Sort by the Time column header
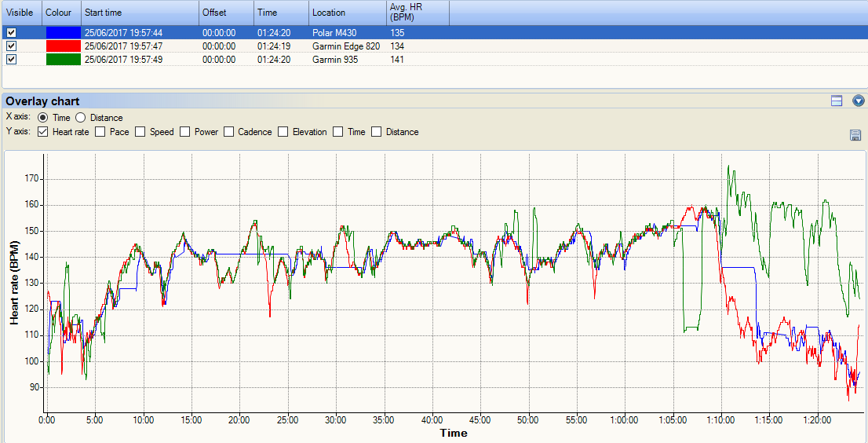 (x=281, y=13)
